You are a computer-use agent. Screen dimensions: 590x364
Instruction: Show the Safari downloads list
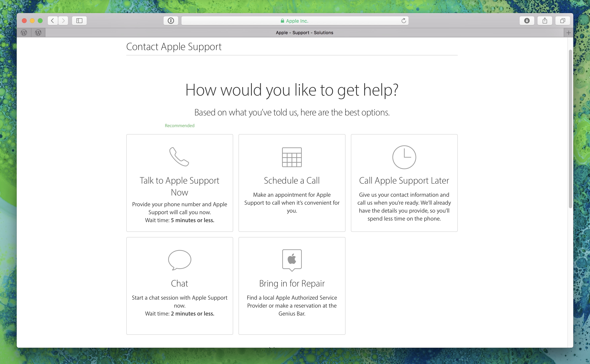click(527, 21)
